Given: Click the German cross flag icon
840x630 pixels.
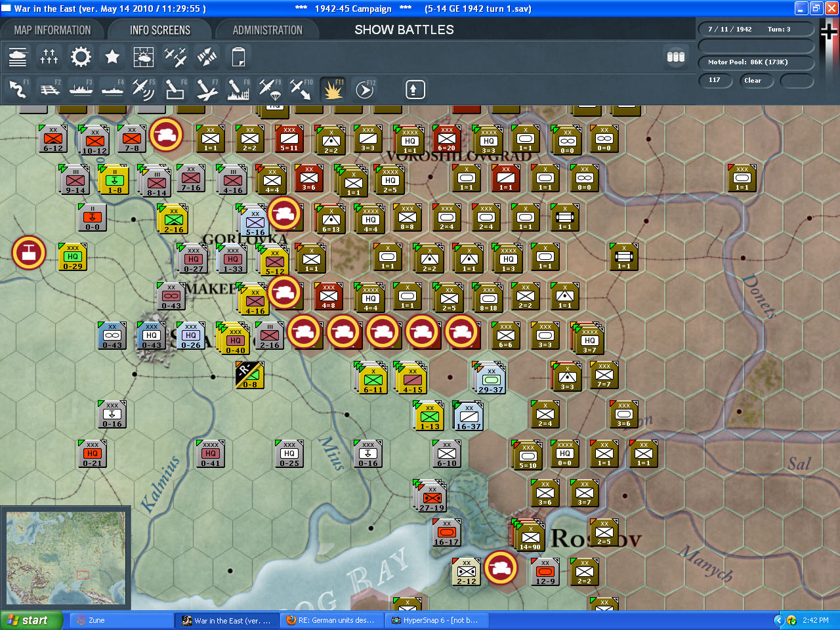Looking at the screenshot, I should pos(829,31).
